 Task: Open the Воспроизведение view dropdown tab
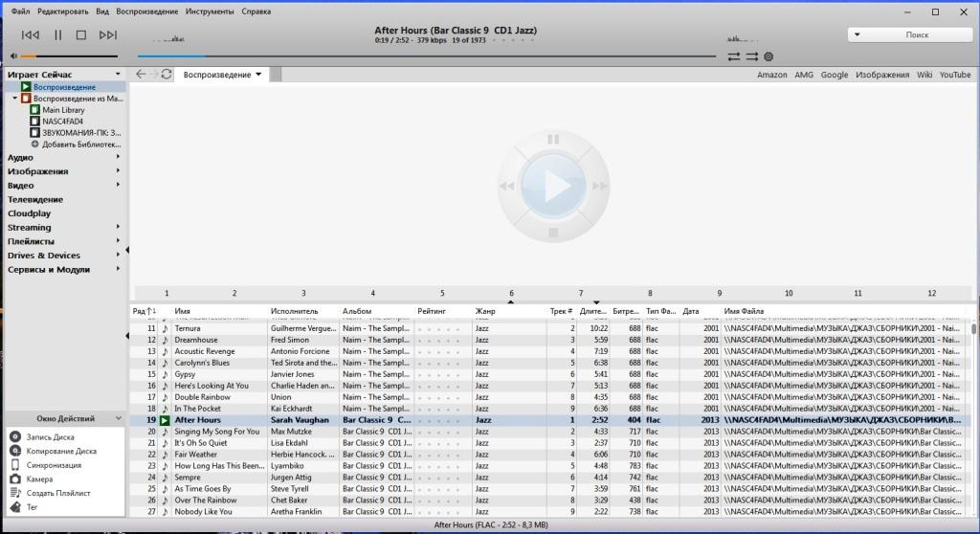[x=222, y=75]
